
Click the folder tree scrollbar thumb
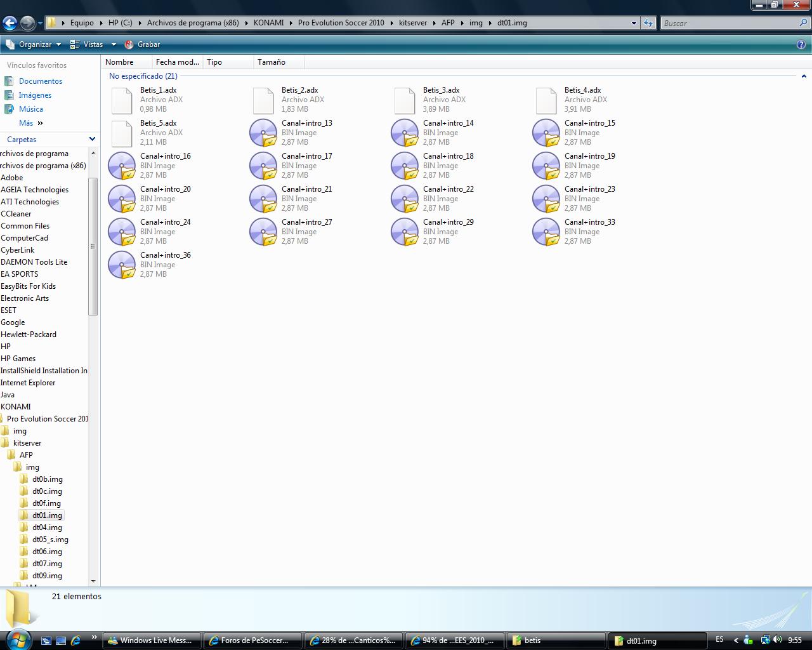click(x=93, y=246)
